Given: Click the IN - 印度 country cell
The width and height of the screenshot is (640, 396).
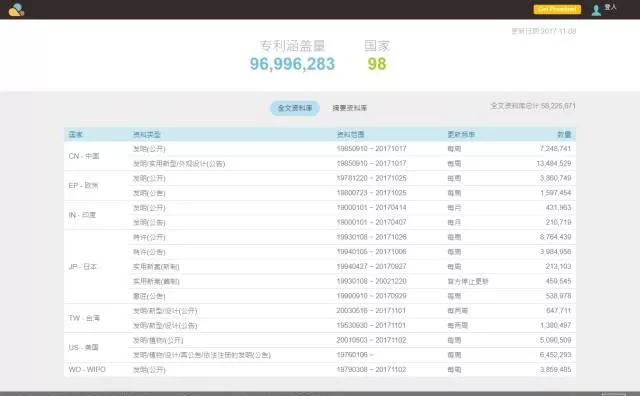Looking at the screenshot, I should [96, 215].
